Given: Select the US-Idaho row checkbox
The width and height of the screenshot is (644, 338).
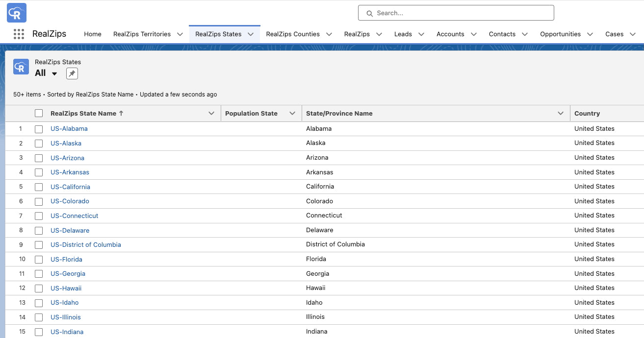Looking at the screenshot, I should (39, 303).
